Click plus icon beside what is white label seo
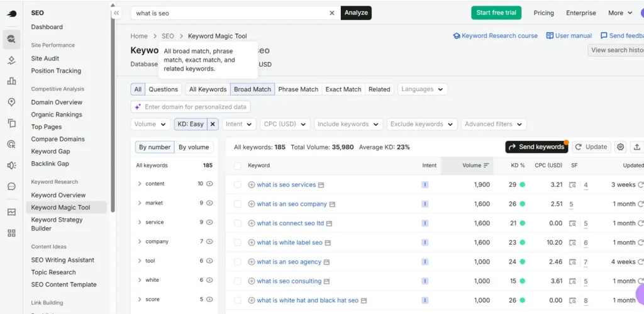644x314 pixels. coord(252,242)
